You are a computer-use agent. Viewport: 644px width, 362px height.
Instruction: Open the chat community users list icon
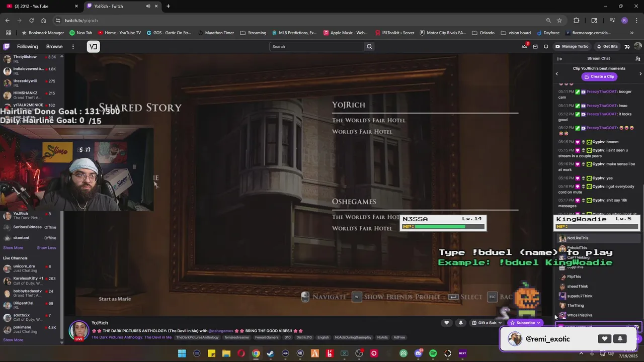[637, 58]
